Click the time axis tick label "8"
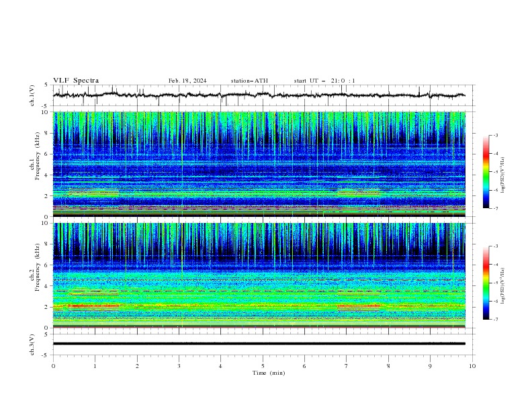532x411 pixels. 388,366
